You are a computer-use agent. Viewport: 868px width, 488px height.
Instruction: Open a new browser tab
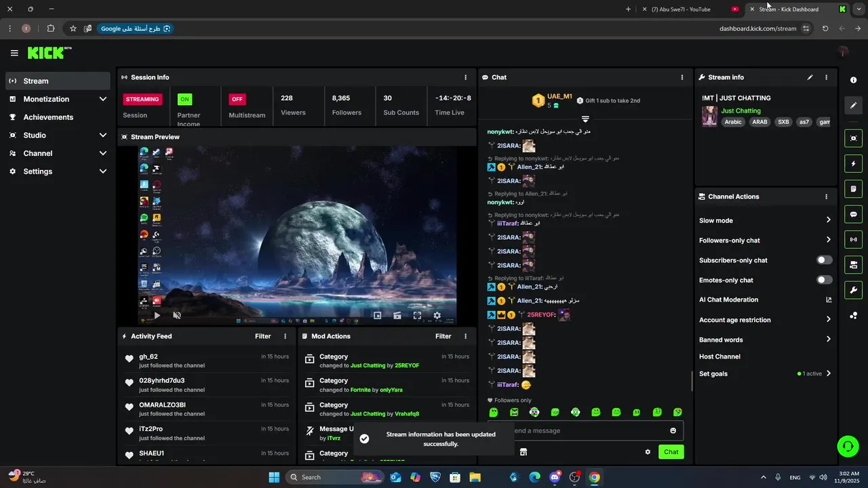628,9
